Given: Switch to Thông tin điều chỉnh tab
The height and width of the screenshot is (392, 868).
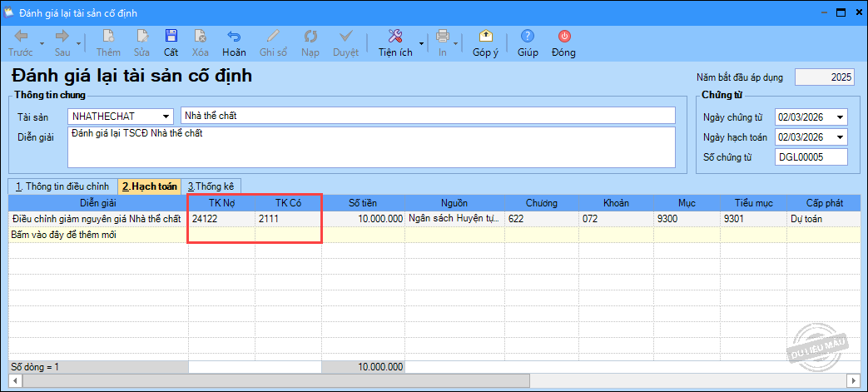Looking at the screenshot, I should click(x=61, y=186).
